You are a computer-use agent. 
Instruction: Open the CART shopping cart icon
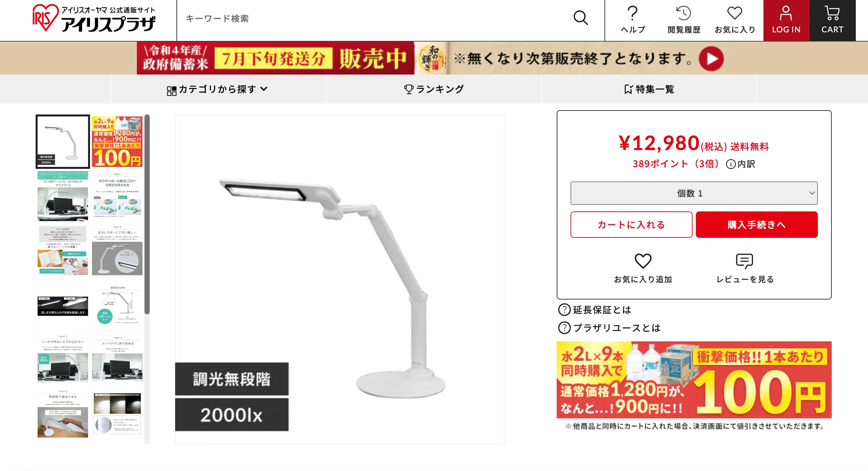pyautogui.click(x=832, y=13)
